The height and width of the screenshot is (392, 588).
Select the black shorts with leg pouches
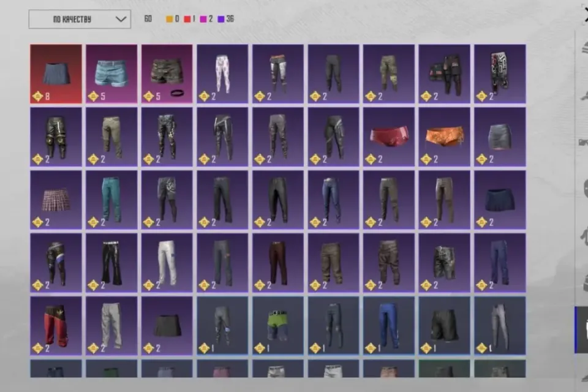445,73
